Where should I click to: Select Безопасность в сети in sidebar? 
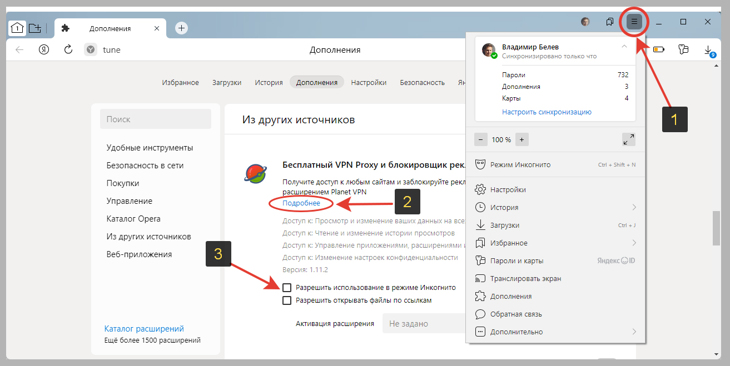coord(145,165)
